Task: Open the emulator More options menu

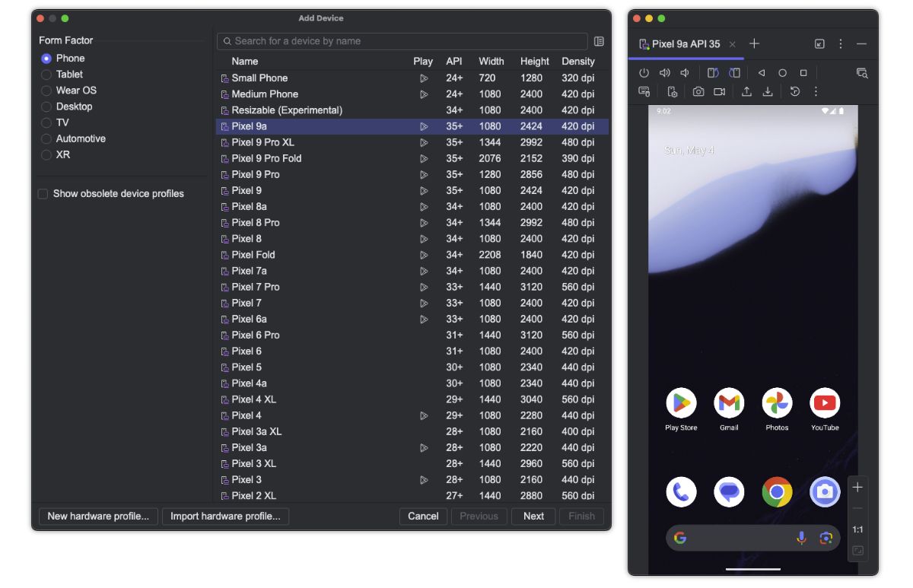Action: click(839, 43)
